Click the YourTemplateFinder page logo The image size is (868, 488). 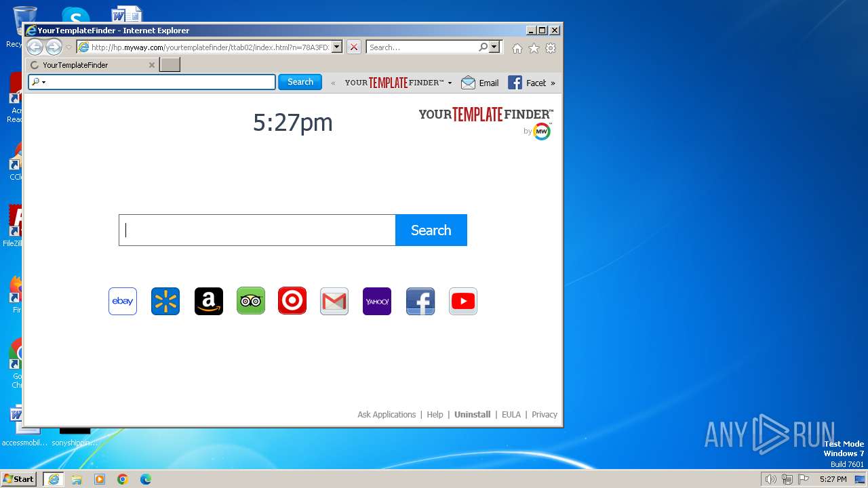pos(486,114)
